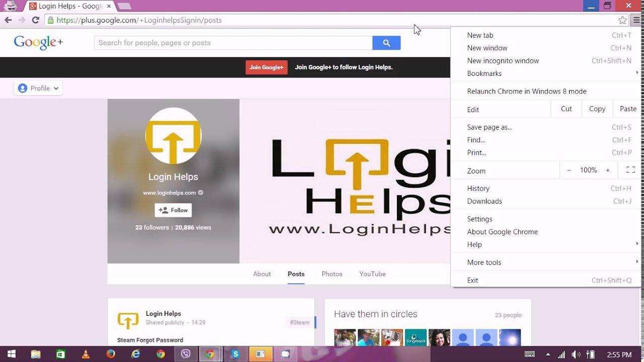Choose New incognito window

click(x=546, y=61)
